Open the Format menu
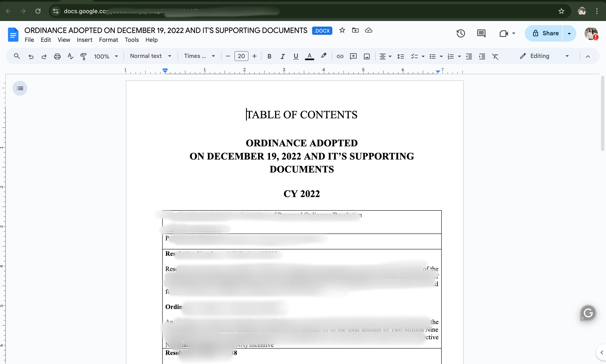This screenshot has height=364, width=606. pos(108,40)
